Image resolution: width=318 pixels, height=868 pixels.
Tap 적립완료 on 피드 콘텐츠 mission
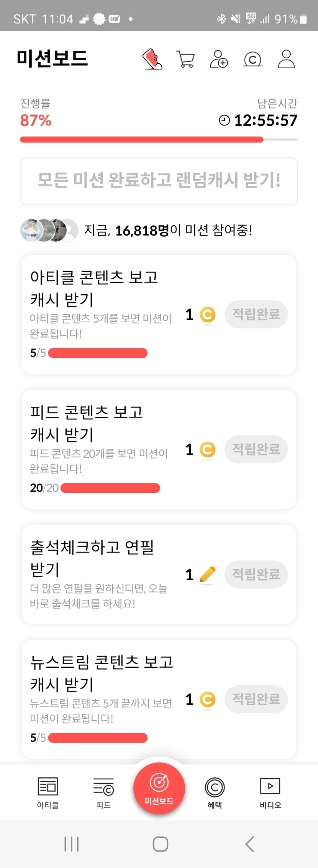point(256,449)
